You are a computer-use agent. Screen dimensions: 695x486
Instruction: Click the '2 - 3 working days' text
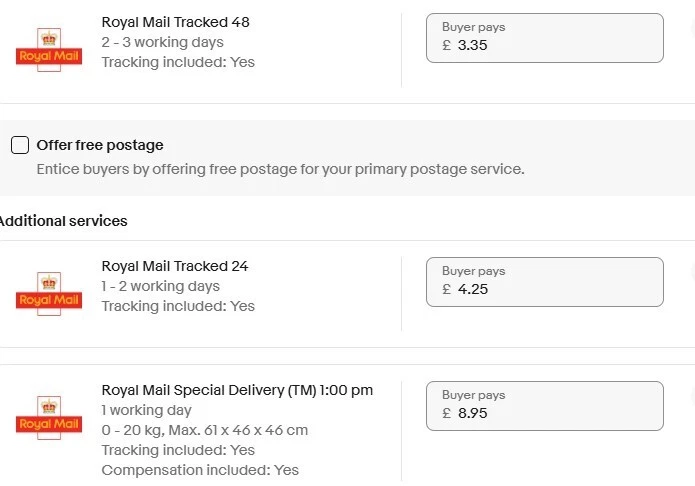click(x=163, y=42)
